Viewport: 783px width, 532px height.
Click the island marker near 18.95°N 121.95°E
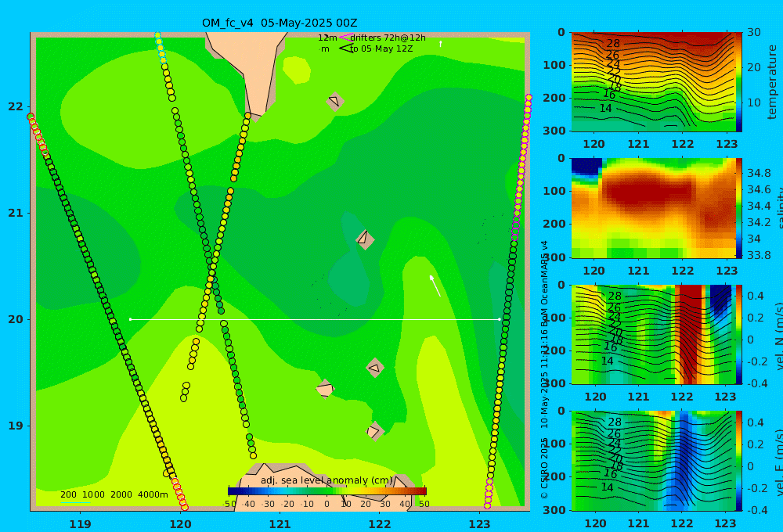pyautogui.click(x=374, y=431)
